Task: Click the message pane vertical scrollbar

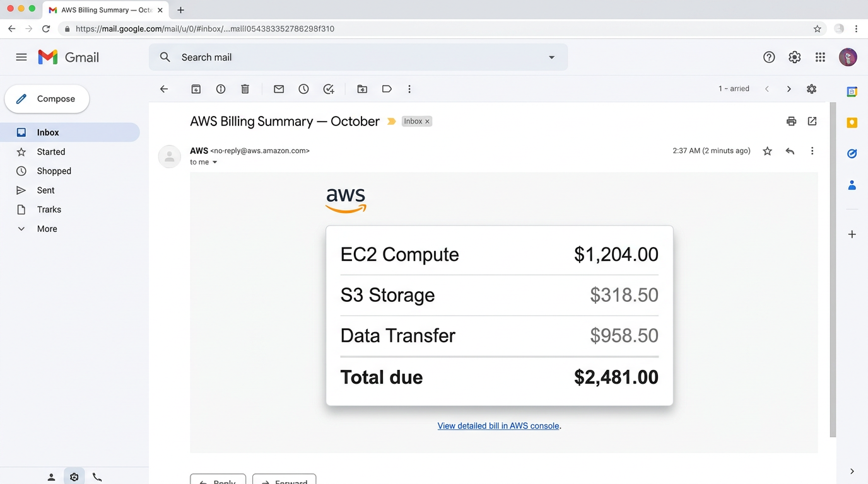Action: click(833, 269)
